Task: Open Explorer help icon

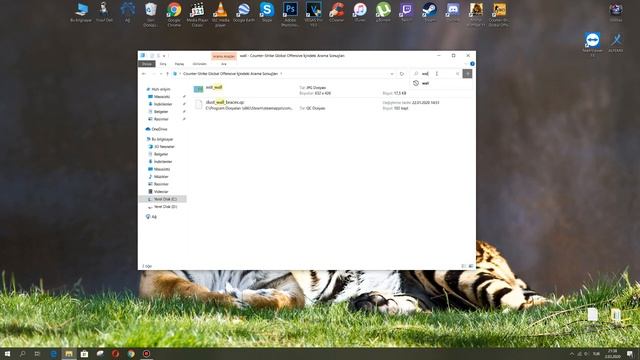Action: tap(472, 64)
